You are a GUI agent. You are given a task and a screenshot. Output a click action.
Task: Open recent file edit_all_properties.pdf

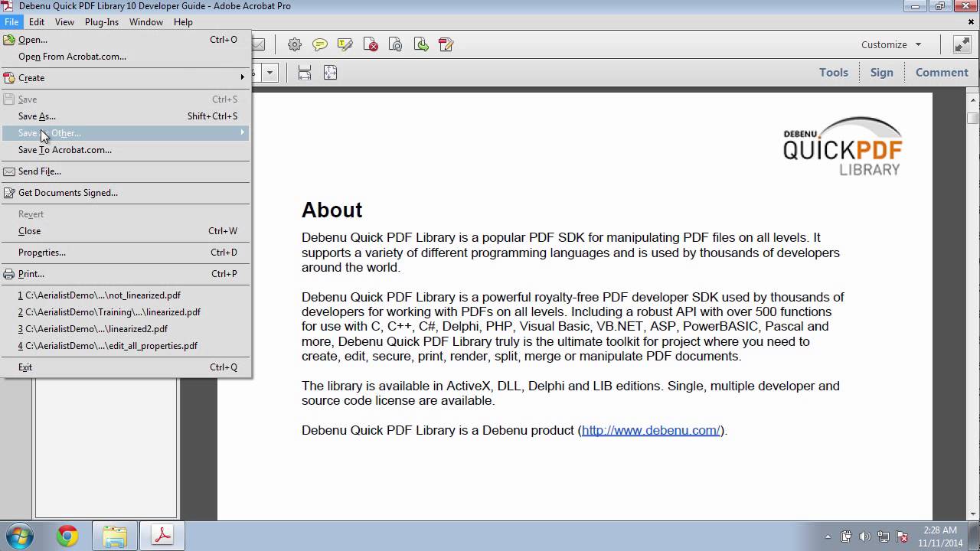[x=126, y=346]
